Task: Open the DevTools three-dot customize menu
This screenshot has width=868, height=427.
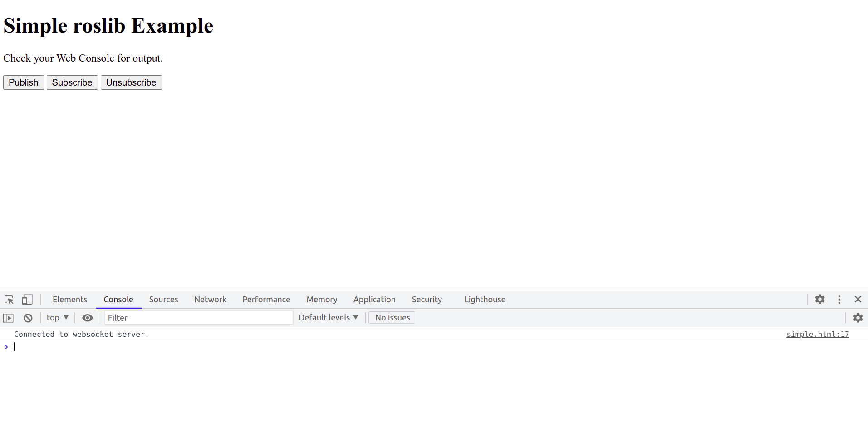Action: coord(839,299)
